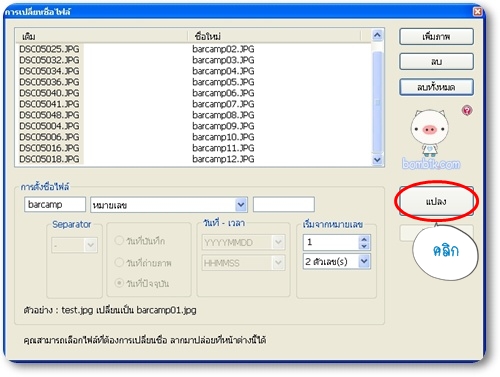Screen dimensions: 500x377
Task: Increase the starting number with up arrow
Action: pos(364,239)
